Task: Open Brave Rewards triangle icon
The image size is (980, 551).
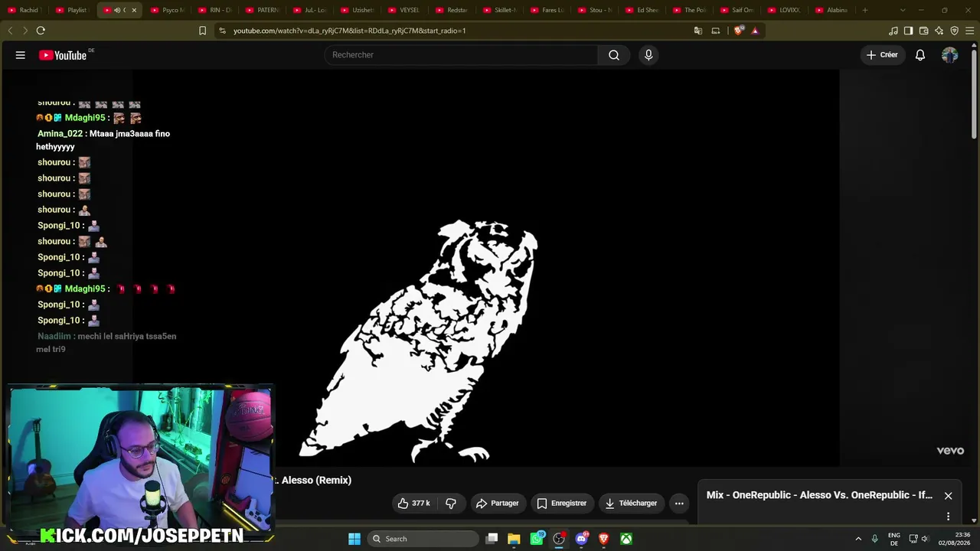Action: pyautogui.click(x=755, y=31)
